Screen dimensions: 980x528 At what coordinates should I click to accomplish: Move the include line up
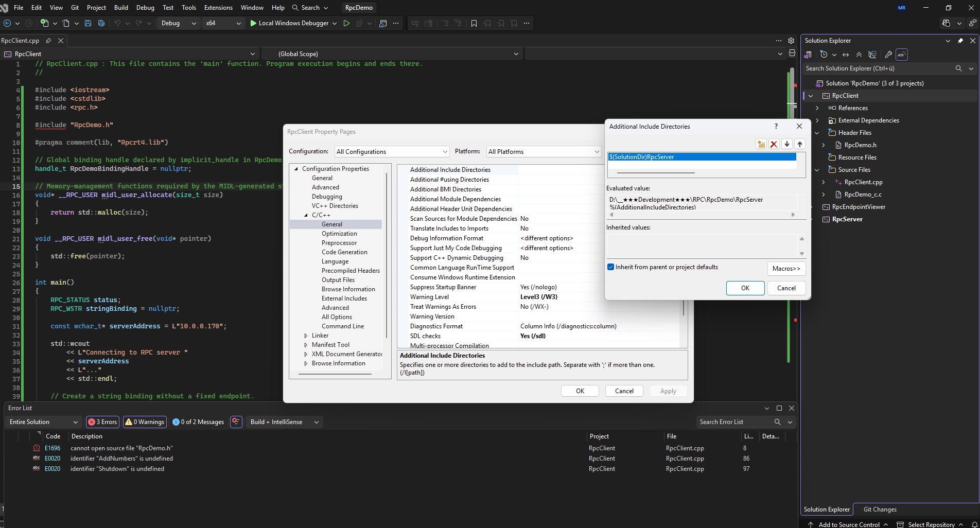(x=800, y=144)
